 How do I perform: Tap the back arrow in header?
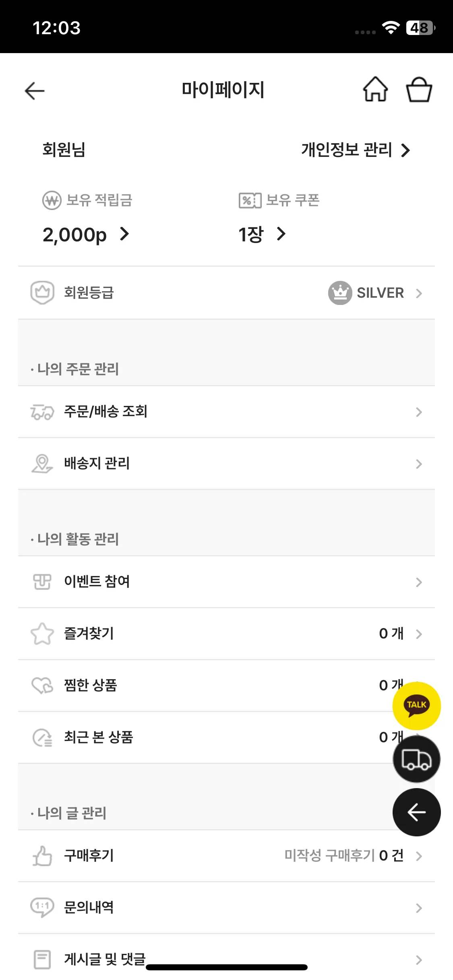(35, 91)
